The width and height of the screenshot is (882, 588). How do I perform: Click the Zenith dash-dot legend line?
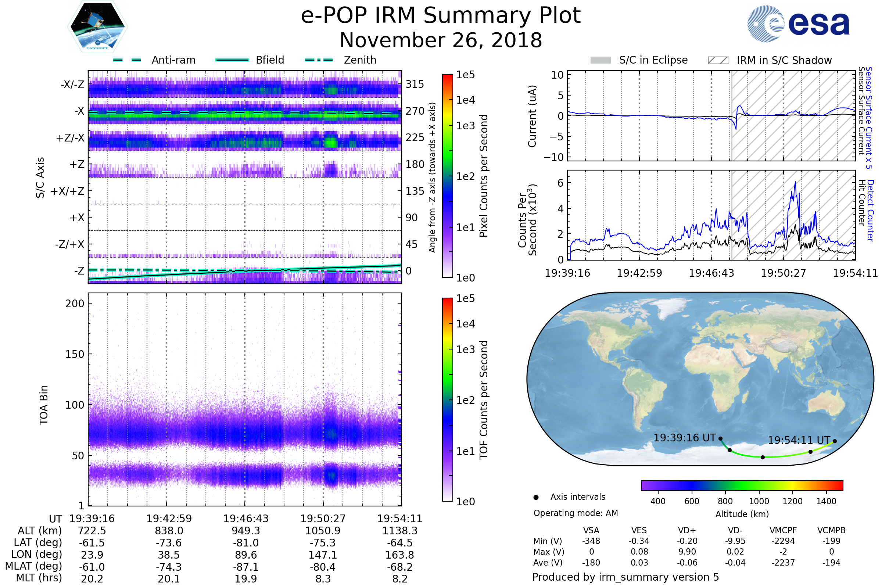tap(319, 60)
